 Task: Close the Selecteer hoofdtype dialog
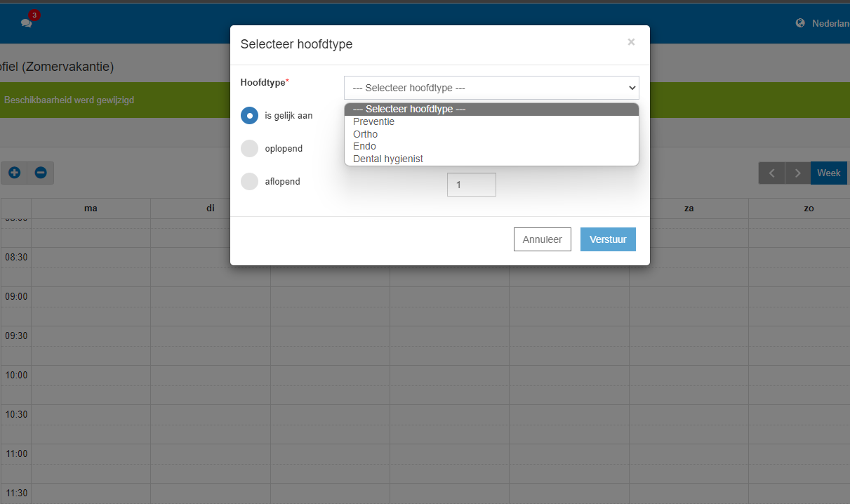pos(631,42)
